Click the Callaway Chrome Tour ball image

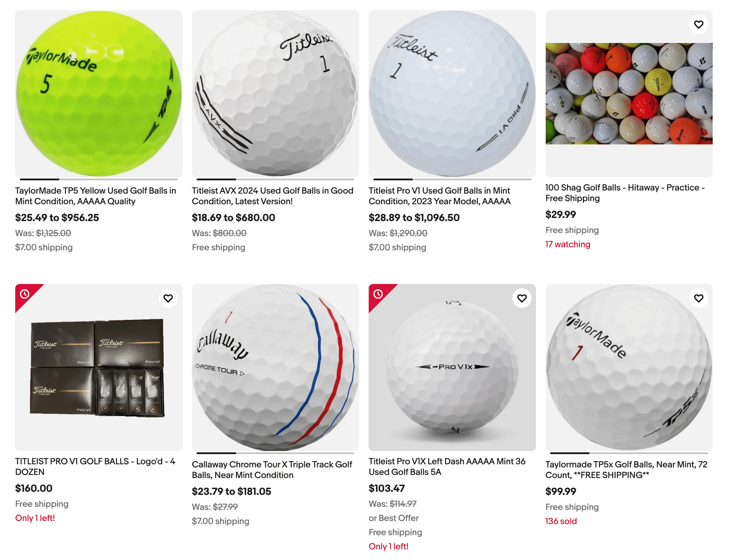coord(275,367)
